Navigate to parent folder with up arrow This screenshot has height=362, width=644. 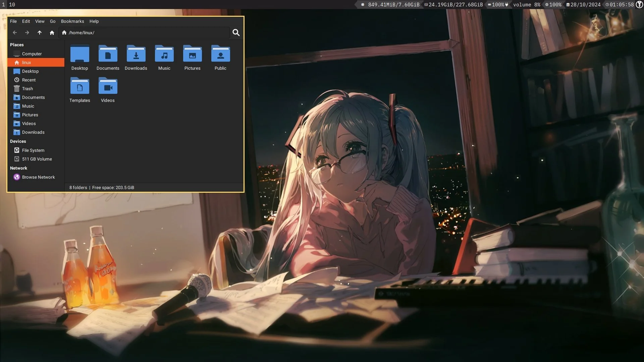coord(40,33)
